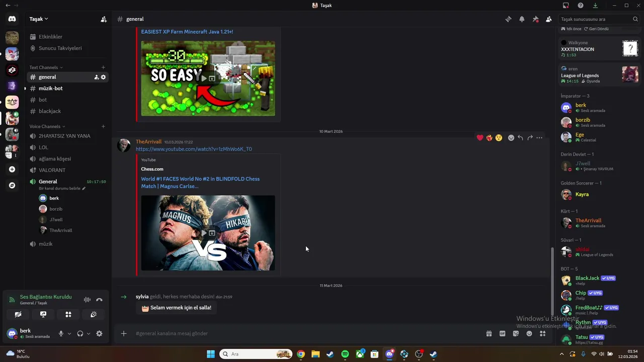Open the soundboard button

click(94, 314)
